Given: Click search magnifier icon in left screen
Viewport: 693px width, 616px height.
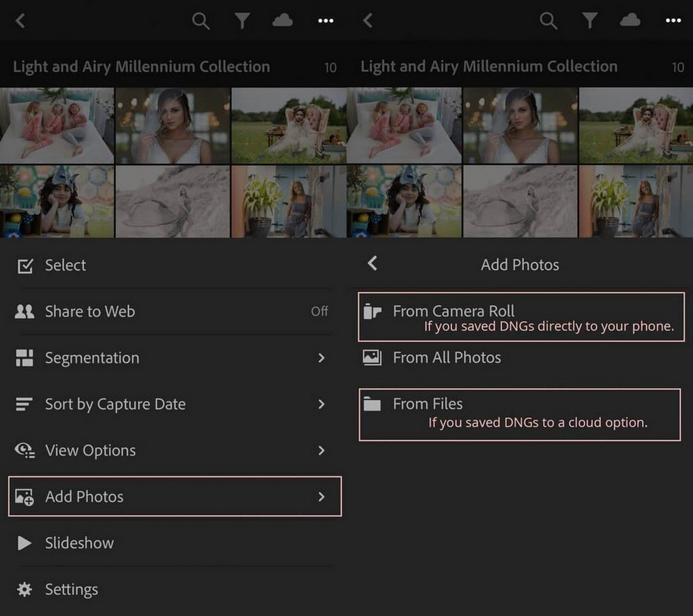Looking at the screenshot, I should point(201,21).
